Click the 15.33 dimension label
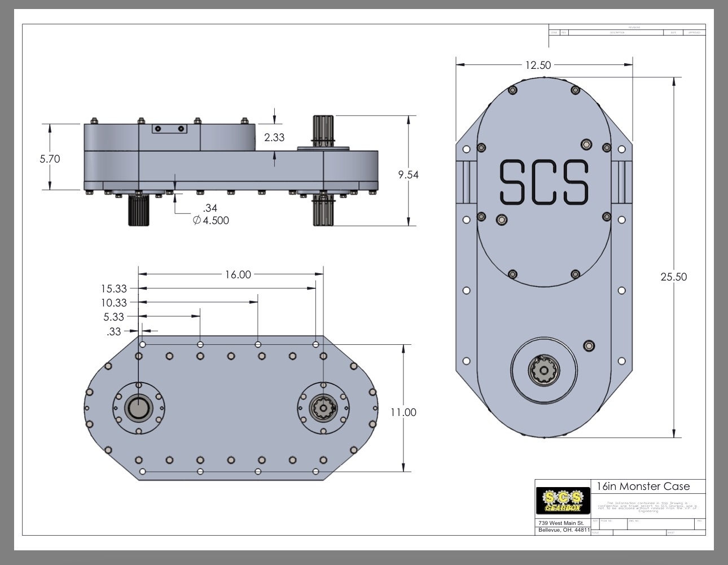This screenshot has height=565, width=728. (x=114, y=288)
